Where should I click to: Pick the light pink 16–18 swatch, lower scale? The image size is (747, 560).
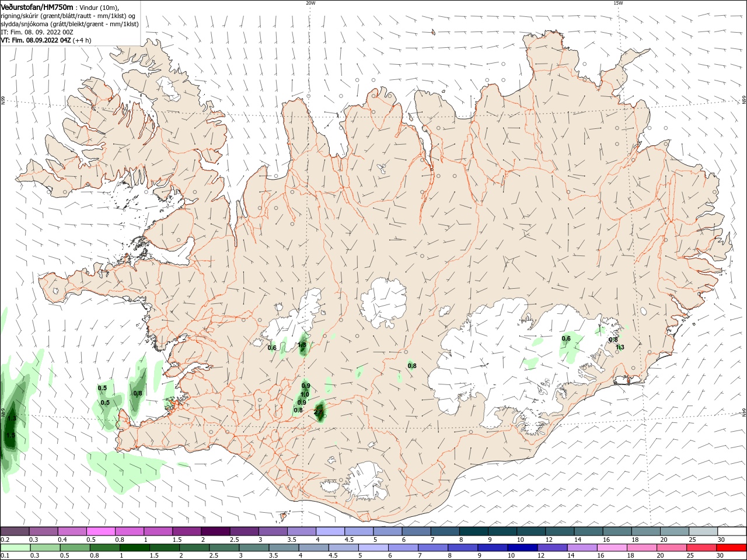click(612, 548)
